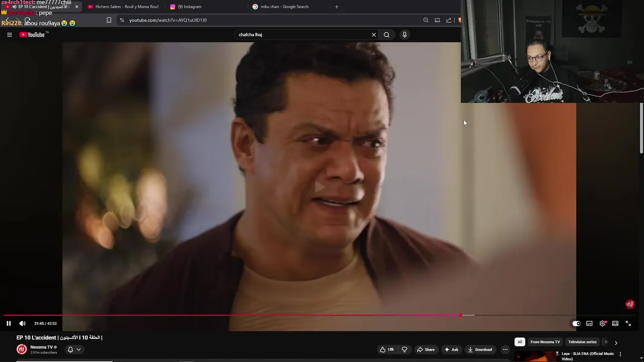Viewport: 644px width, 362px height.
Task: Switch to Hichem Salem - Rouli tab
Action: click(123, 7)
